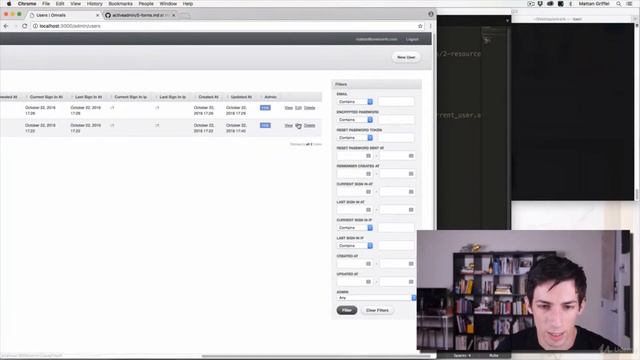Viewport: 640px width, 360px height.
Task: Click the Encrypted Password filter text input
Action: pos(396,120)
